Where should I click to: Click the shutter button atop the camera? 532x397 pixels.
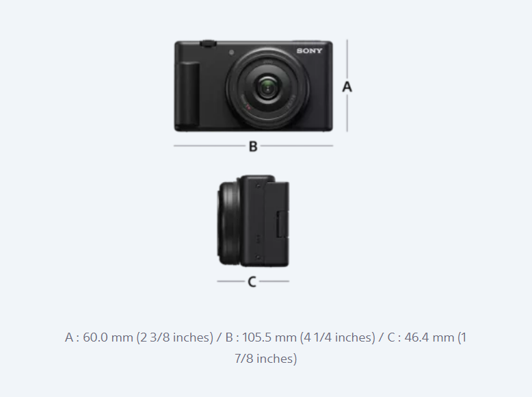[x=208, y=44]
